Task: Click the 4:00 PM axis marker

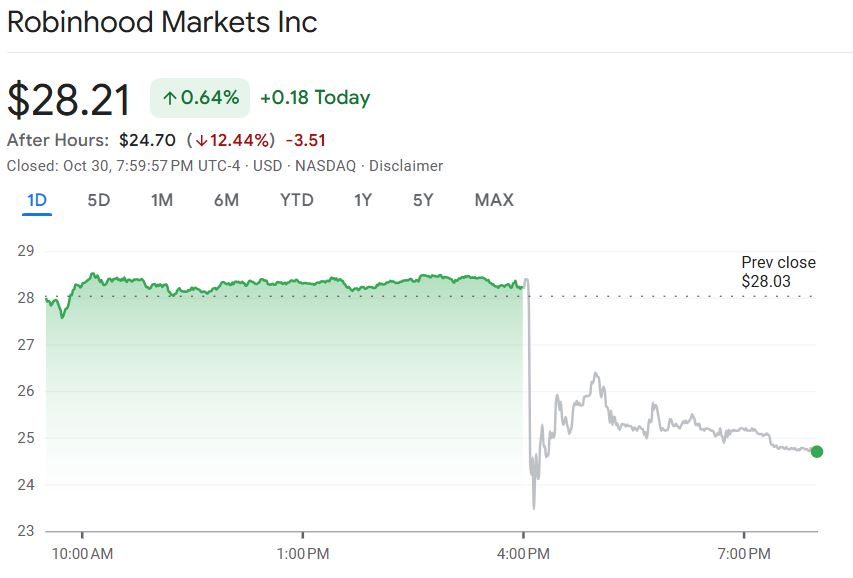Action: click(x=524, y=553)
